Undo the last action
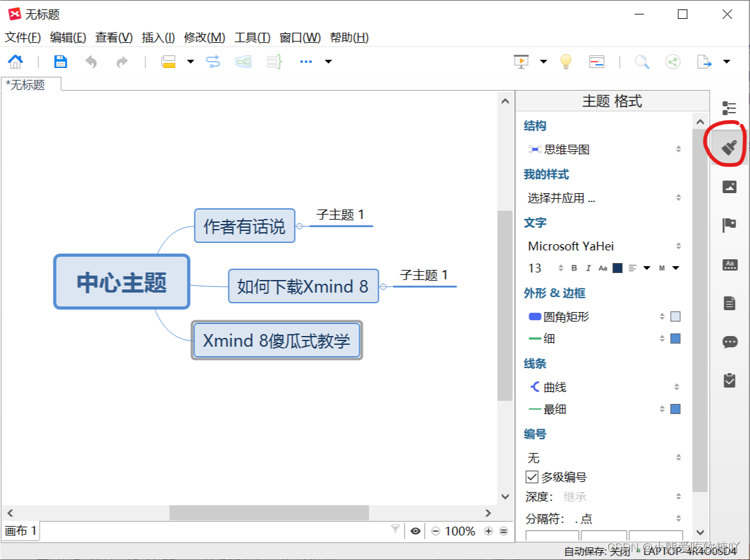 click(91, 62)
